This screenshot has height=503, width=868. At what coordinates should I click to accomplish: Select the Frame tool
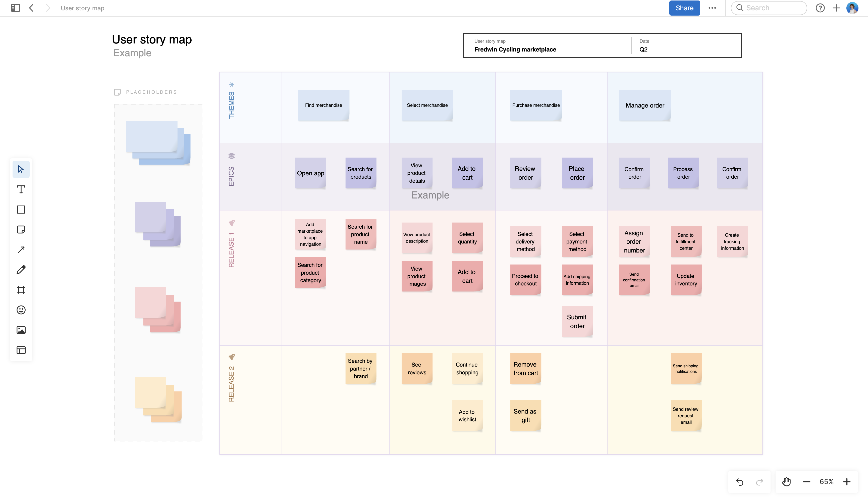coord(21,289)
